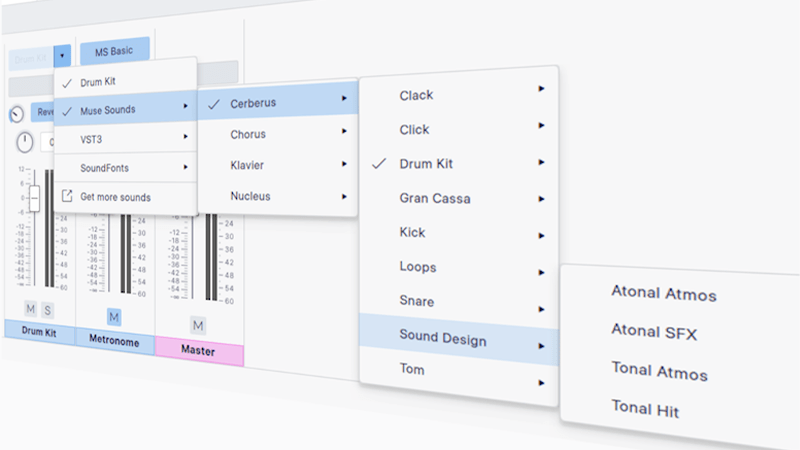
Task: Click the pan knob on Drum Kit channel
Action: (24, 142)
